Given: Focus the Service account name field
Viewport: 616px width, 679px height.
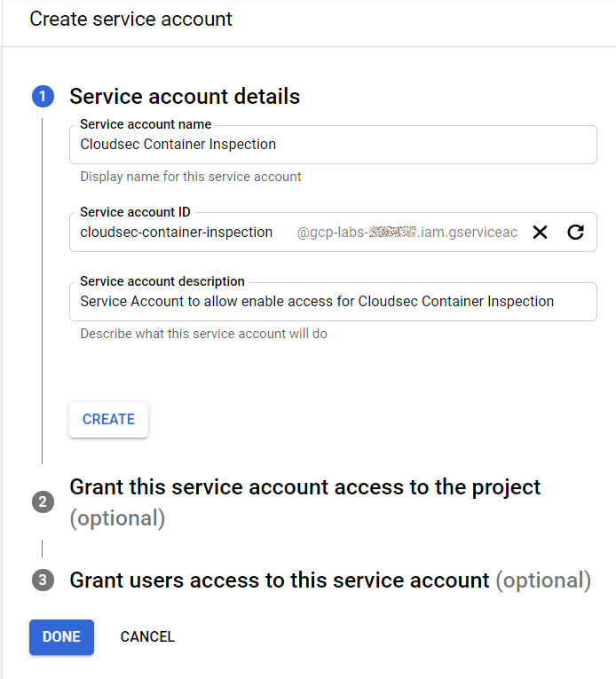Looking at the screenshot, I should pyautogui.click(x=332, y=145).
